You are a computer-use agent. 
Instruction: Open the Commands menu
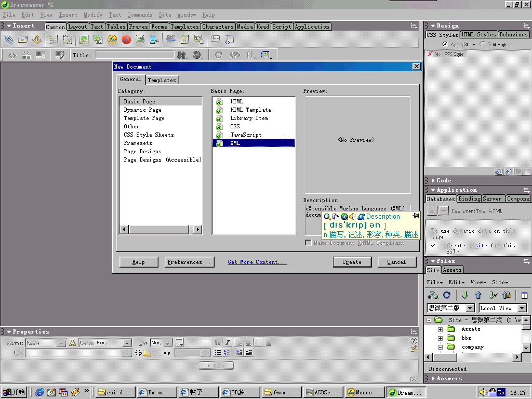140,15
